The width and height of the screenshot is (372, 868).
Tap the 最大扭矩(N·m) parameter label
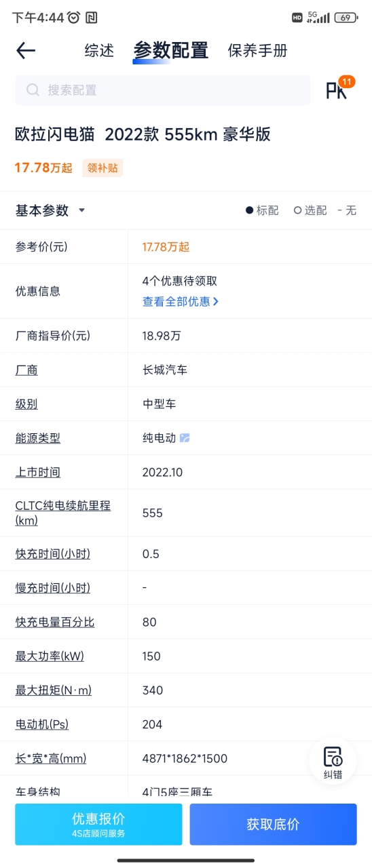pos(54,690)
